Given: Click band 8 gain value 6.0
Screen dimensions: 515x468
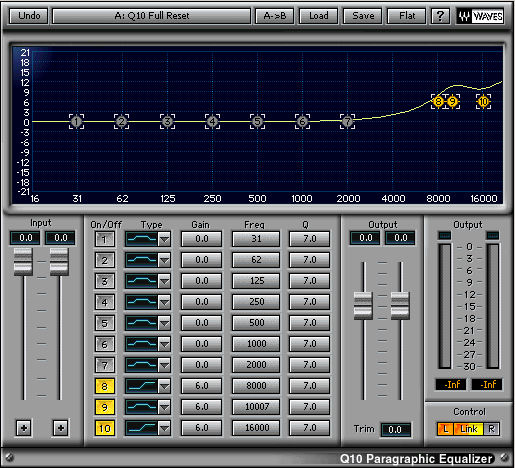Looking at the screenshot, I should (x=202, y=386).
